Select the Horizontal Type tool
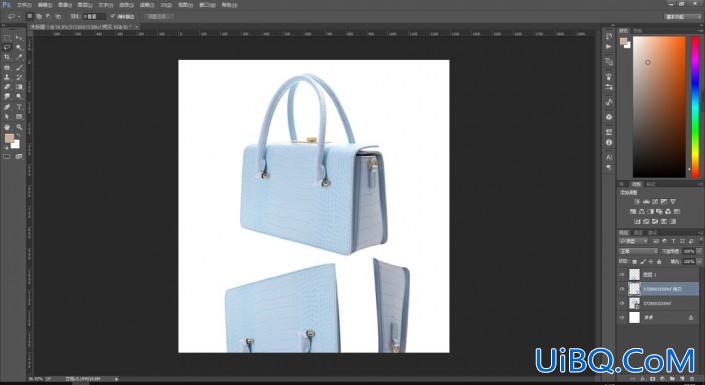The width and height of the screenshot is (705, 385). tap(19, 107)
